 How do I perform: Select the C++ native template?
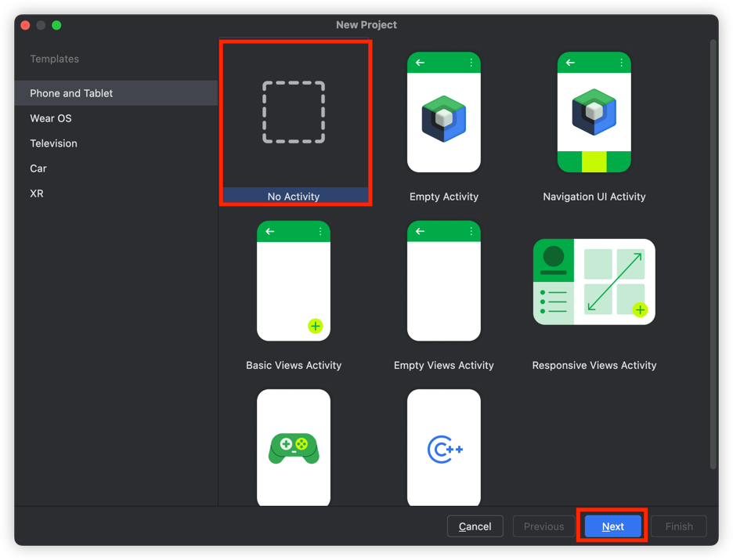(x=443, y=448)
